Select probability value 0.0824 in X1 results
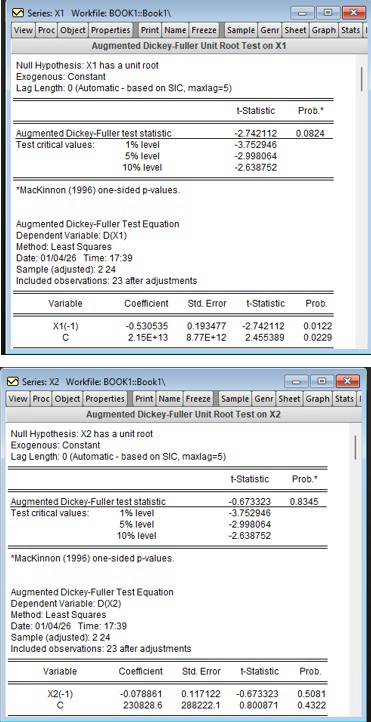This screenshot has width=371, height=722. pyautogui.click(x=310, y=134)
